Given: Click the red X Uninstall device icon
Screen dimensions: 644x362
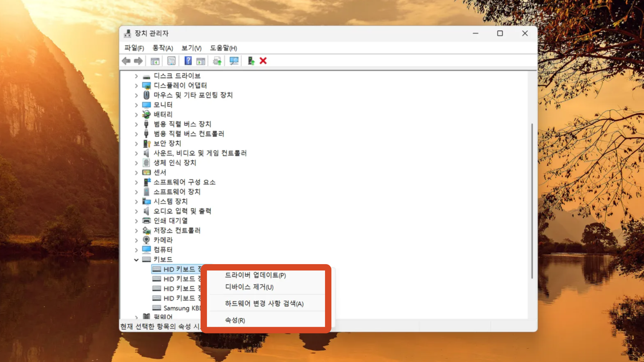Looking at the screenshot, I should coord(263,61).
